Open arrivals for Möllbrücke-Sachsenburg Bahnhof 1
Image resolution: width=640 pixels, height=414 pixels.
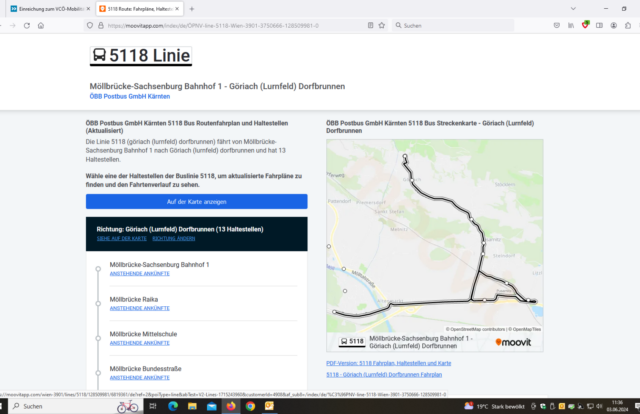140,274
